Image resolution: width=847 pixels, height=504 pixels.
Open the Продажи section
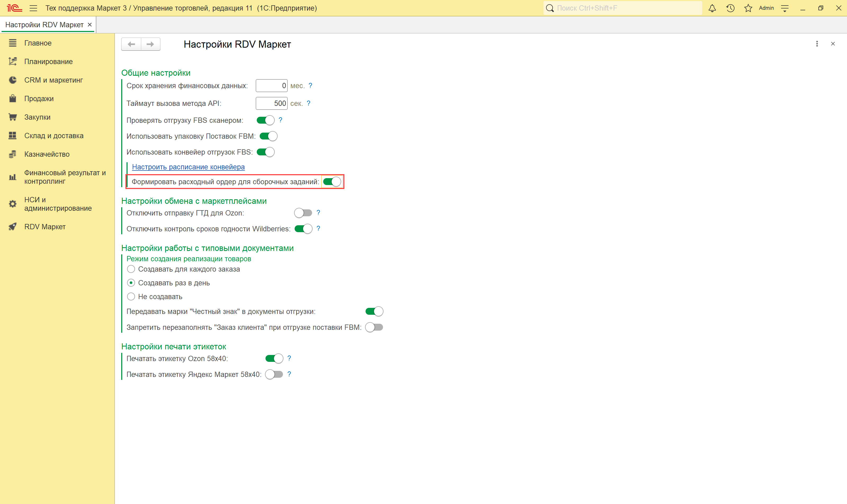[39, 99]
